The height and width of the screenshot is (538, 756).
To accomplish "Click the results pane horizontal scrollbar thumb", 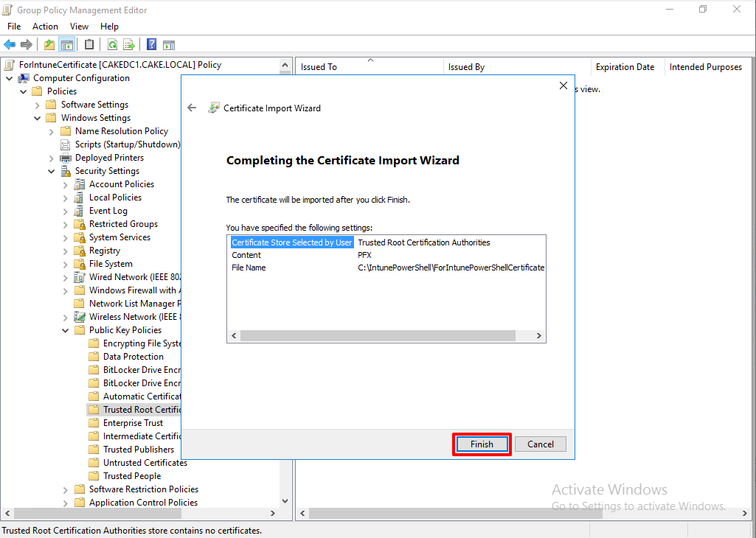I will coord(456,514).
